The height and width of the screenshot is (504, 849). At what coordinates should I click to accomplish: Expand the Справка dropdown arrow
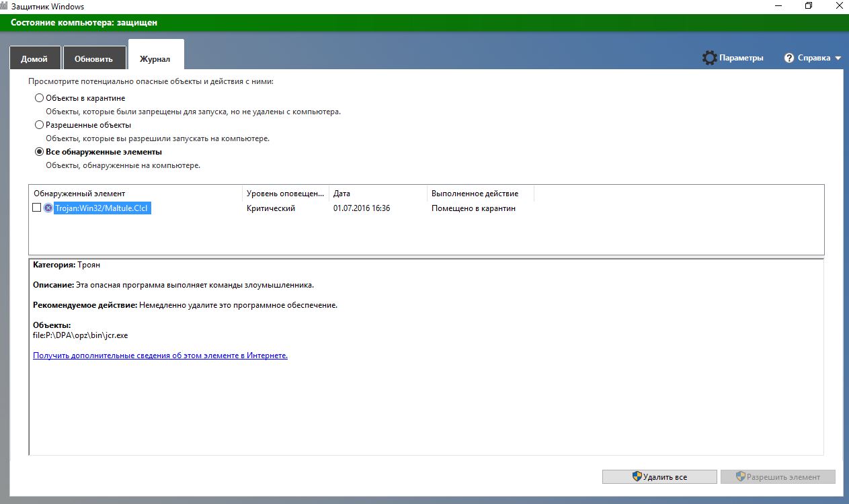(838, 58)
